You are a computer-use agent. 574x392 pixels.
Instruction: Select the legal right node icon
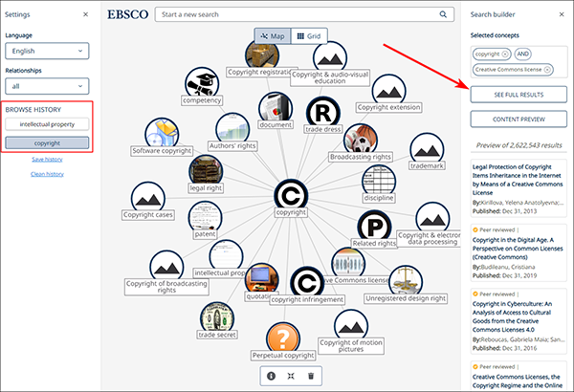pos(206,172)
